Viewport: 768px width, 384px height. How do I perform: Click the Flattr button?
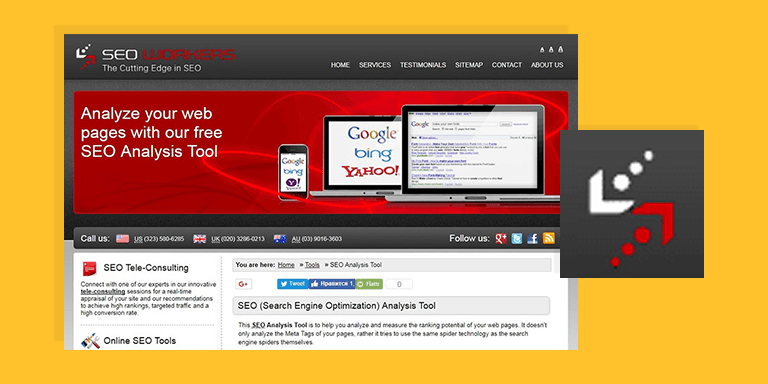369,284
